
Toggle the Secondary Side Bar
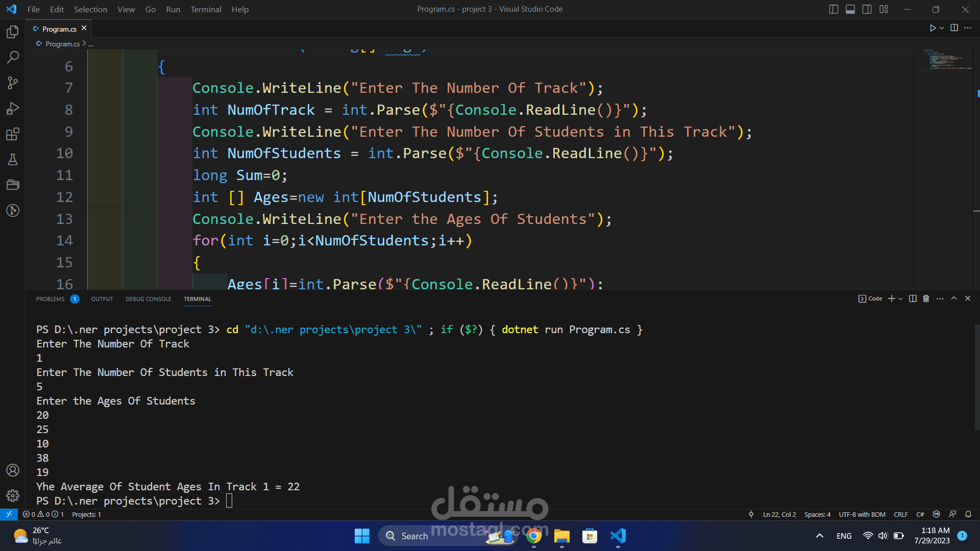867,9
